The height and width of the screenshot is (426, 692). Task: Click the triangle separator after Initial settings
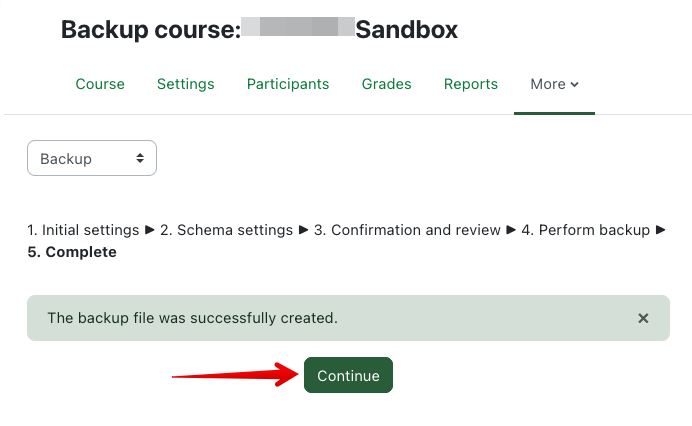click(150, 230)
